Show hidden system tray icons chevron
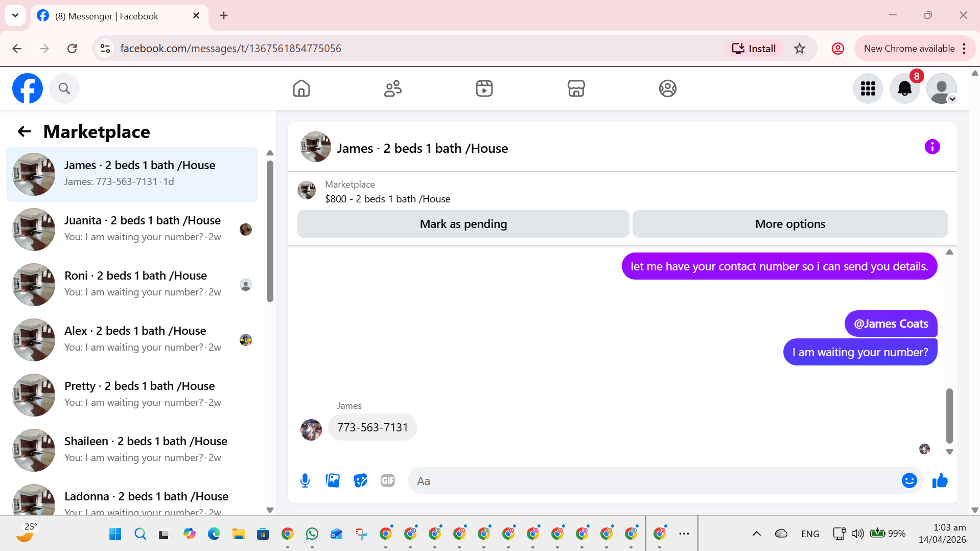 [756, 534]
